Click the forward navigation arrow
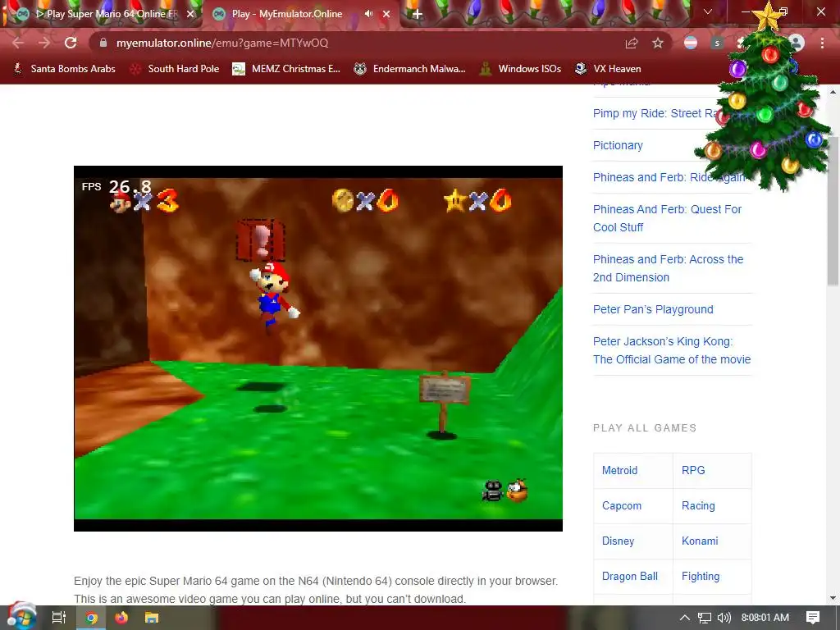The height and width of the screenshot is (630, 840). [44, 43]
